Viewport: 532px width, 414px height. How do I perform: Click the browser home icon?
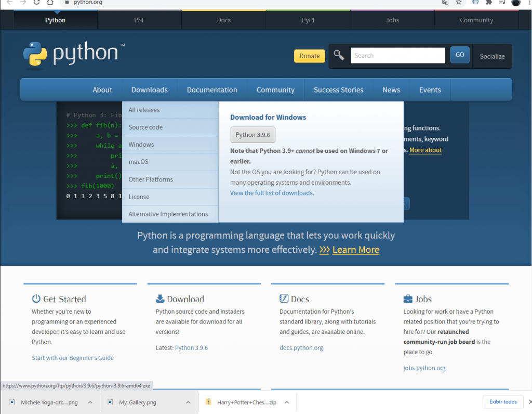50,2
